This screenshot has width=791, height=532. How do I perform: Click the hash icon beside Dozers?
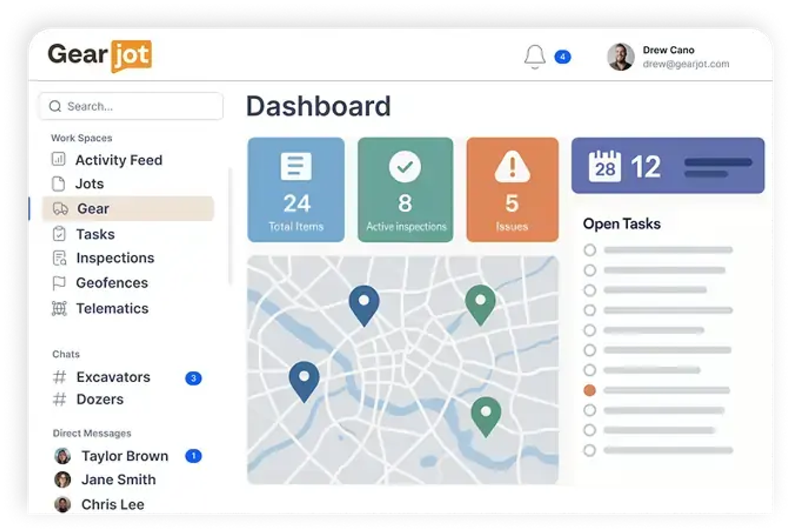(60, 399)
